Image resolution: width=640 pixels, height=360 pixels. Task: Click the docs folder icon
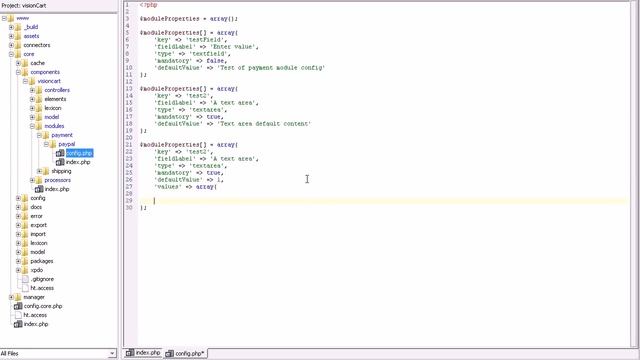point(25,207)
